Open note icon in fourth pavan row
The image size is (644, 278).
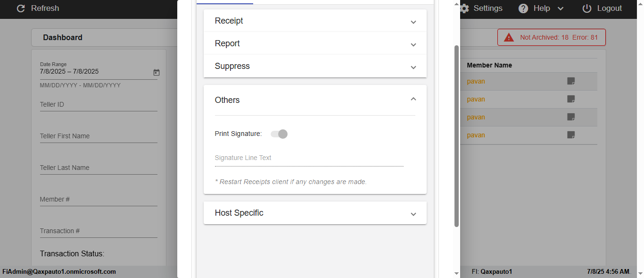click(571, 135)
